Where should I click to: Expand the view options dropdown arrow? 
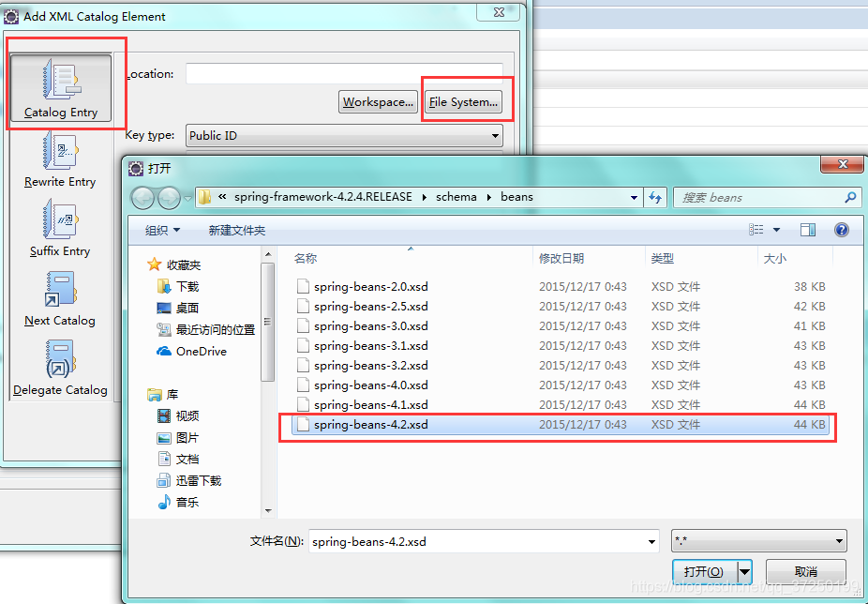point(776,230)
